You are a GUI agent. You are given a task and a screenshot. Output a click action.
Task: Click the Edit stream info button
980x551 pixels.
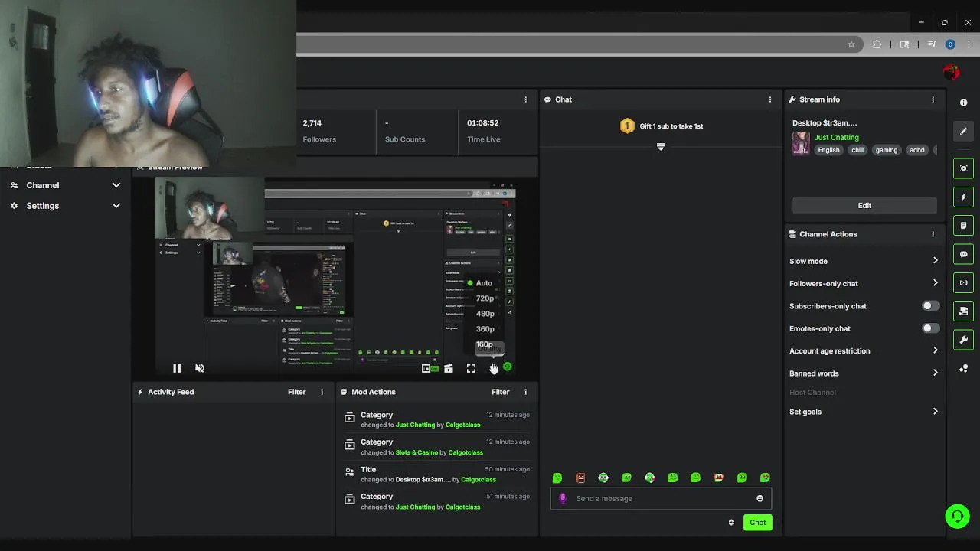pos(864,205)
